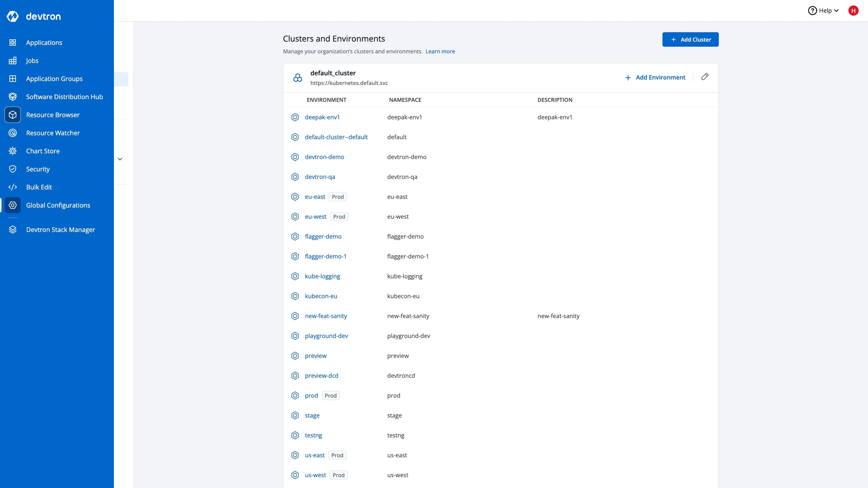This screenshot has height=488, width=868.
Task: Click the Prod tag beside us-west
Action: 338,475
